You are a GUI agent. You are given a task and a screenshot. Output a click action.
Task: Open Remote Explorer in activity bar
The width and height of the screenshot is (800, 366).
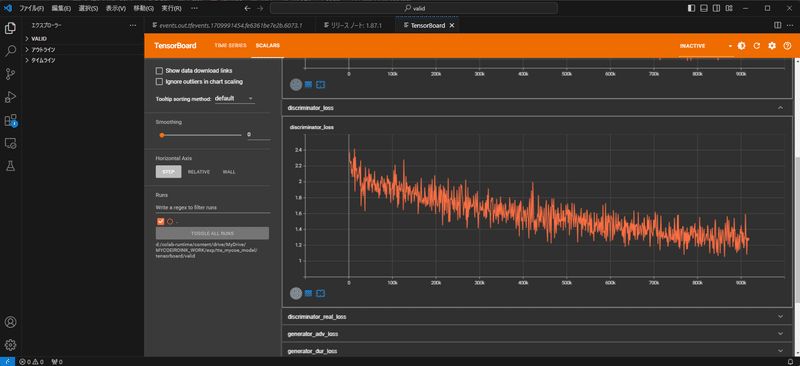click(x=10, y=143)
